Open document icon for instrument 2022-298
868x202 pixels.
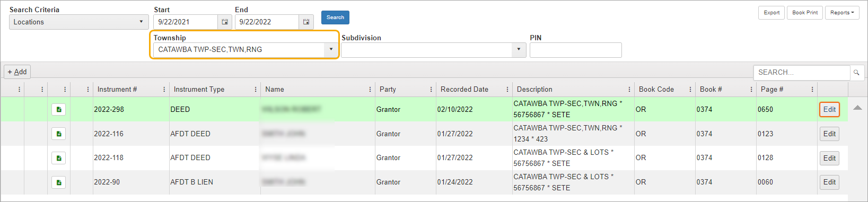[59, 109]
